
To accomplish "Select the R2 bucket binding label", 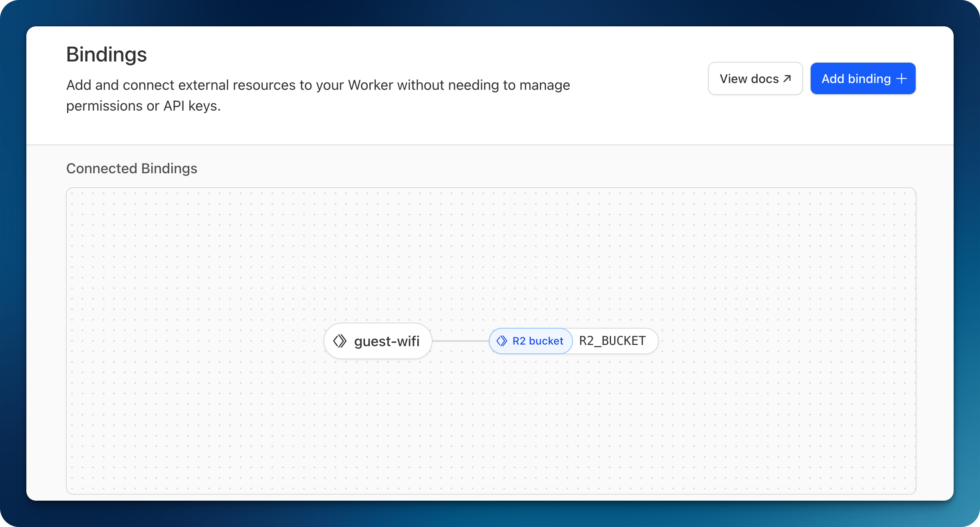I will tap(531, 341).
